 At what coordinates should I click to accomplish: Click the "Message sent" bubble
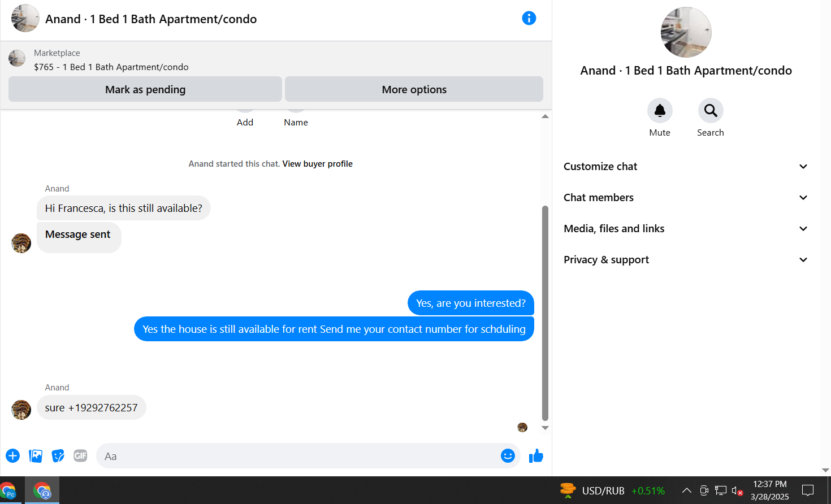tap(79, 237)
